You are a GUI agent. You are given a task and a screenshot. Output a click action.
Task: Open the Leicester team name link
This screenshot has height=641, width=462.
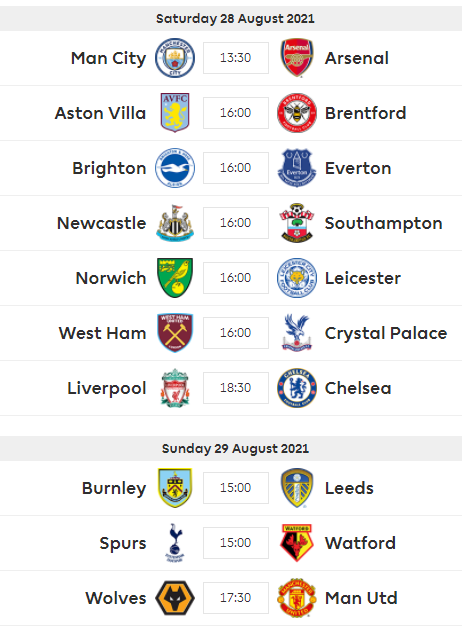click(x=363, y=278)
